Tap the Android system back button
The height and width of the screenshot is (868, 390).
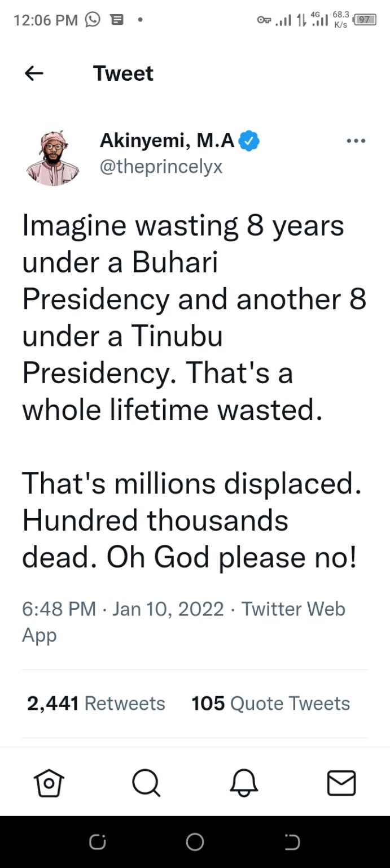click(292, 842)
